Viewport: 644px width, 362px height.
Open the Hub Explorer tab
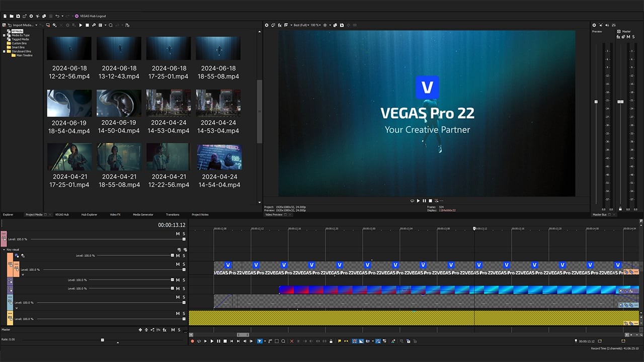pyautogui.click(x=89, y=215)
